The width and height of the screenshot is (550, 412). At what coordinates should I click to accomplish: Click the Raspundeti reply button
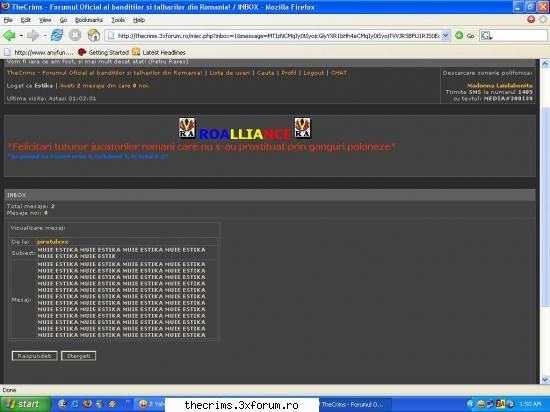(x=34, y=356)
